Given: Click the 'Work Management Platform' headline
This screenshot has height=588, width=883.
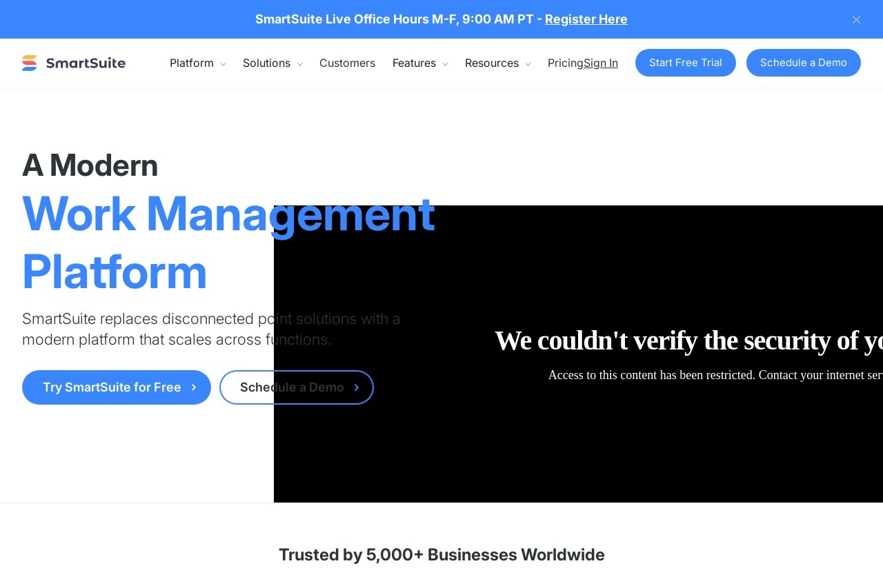Looking at the screenshot, I should (x=228, y=242).
